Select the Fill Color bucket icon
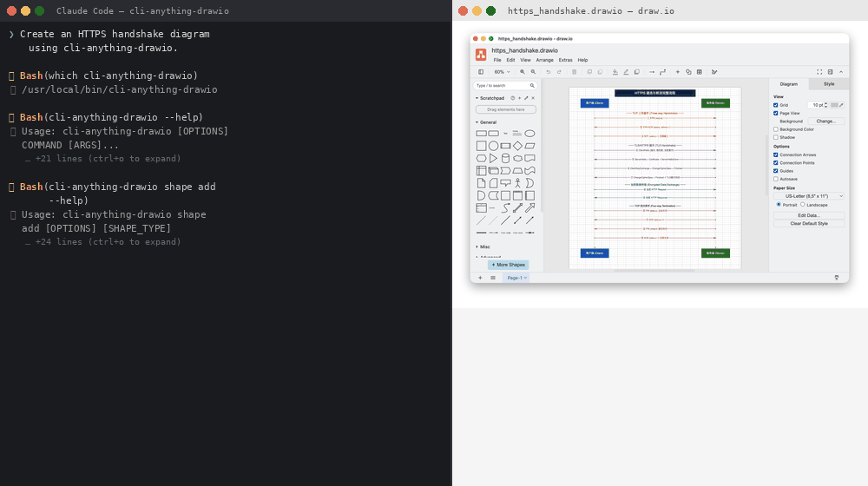Screen dimensions: 868x486 point(615,72)
